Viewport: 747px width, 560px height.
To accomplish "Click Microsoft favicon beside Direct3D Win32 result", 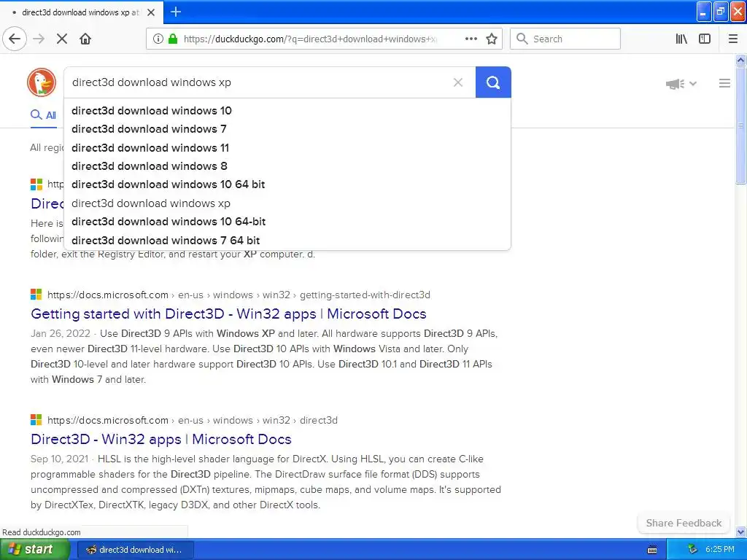I will [36, 420].
